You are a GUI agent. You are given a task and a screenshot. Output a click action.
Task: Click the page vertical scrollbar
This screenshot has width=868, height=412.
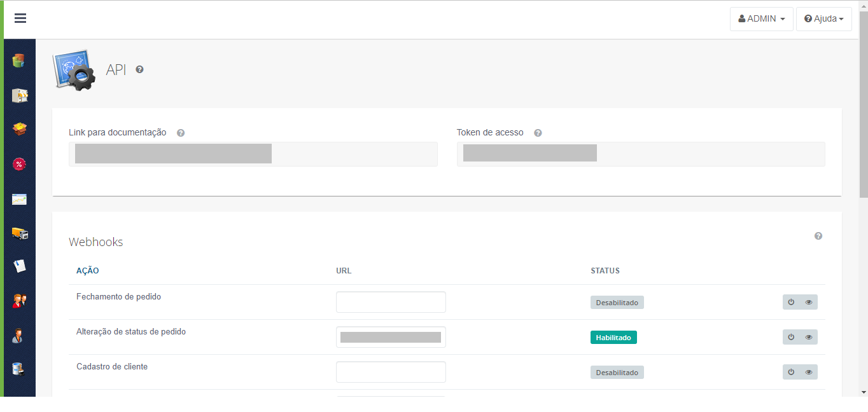[x=864, y=105]
